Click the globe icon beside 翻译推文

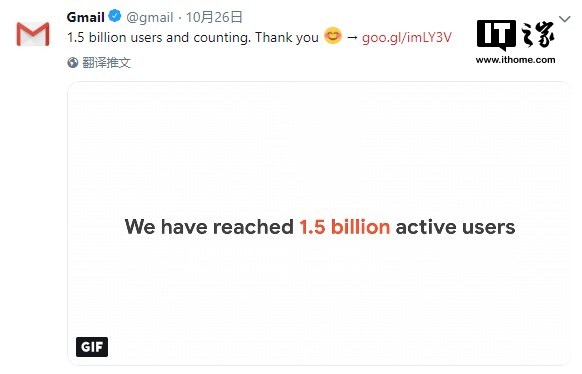coord(73,63)
